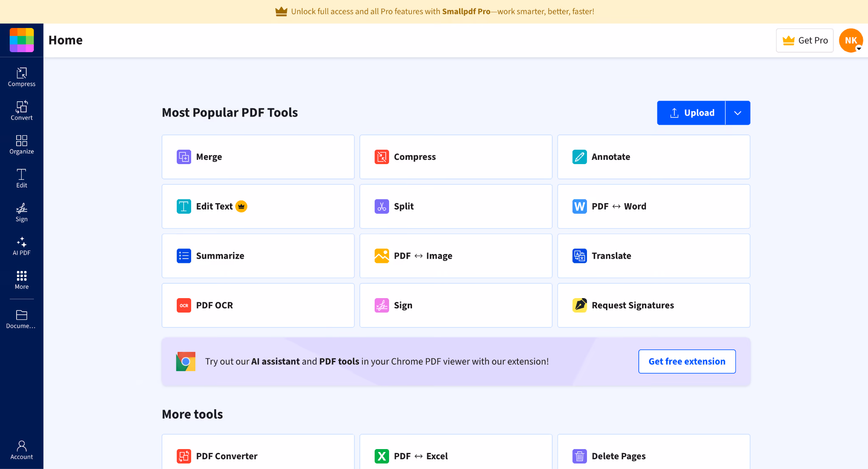Click the Summarize list icon
Screen dimensions: 868x469
click(x=184, y=256)
